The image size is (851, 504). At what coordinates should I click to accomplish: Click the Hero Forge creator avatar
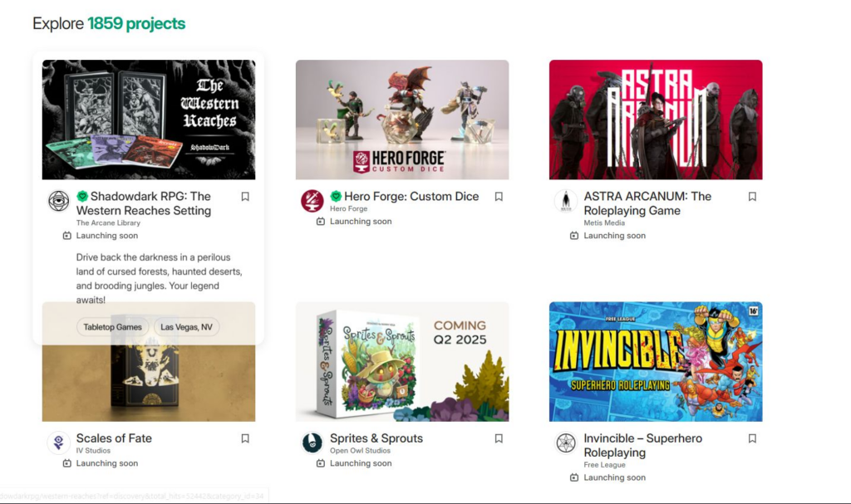tap(312, 201)
